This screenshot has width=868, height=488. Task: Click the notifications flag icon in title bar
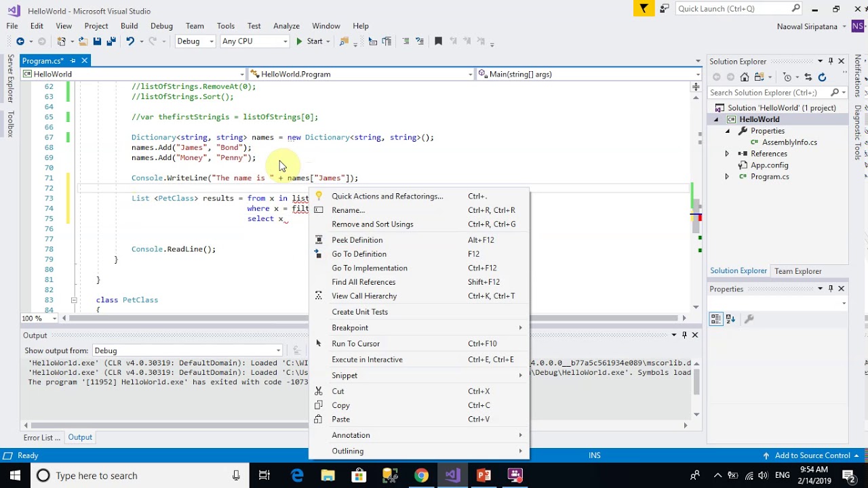click(644, 9)
